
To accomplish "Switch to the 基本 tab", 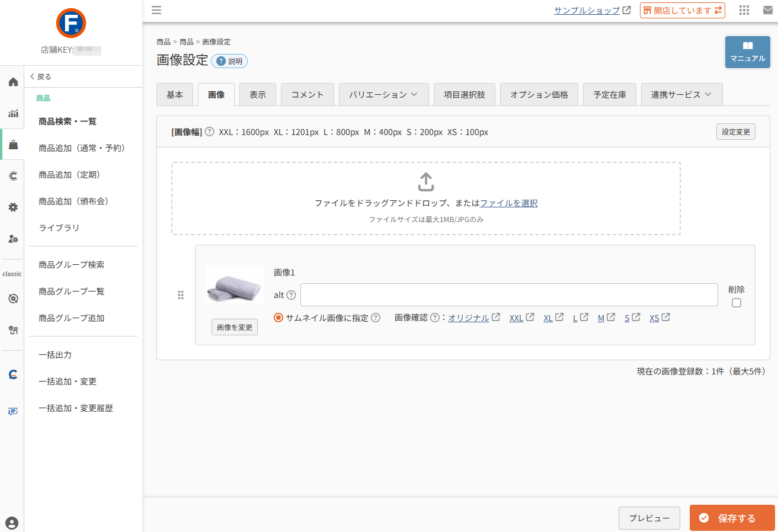I will [175, 95].
